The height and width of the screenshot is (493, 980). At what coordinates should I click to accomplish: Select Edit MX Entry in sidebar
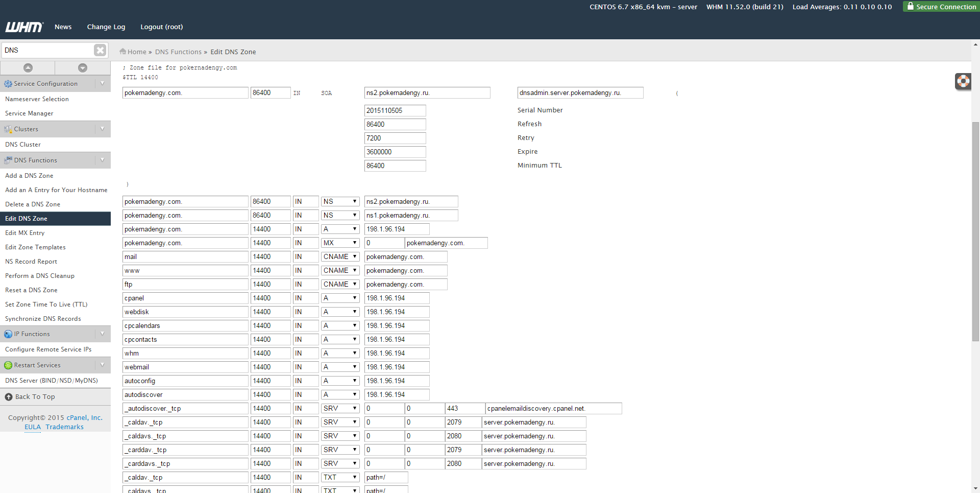click(25, 233)
